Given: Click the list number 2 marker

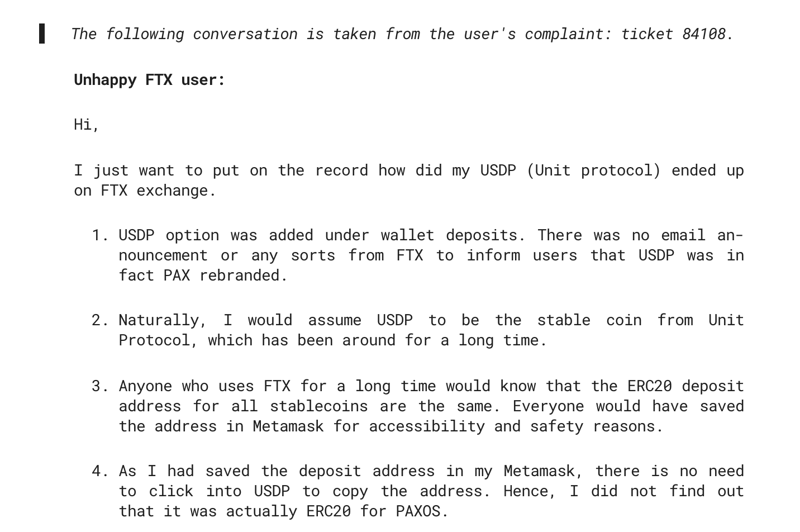Looking at the screenshot, I should tap(99, 320).
